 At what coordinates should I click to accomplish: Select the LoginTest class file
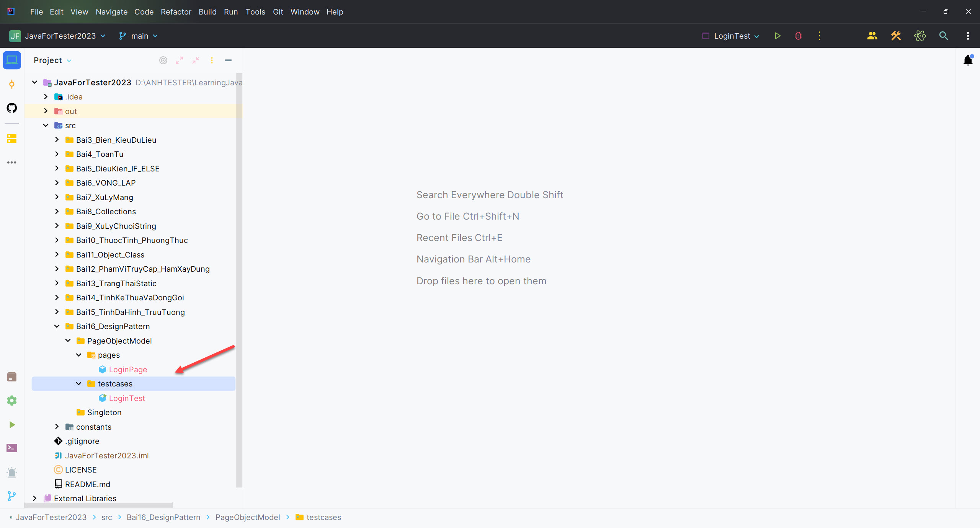pos(127,398)
